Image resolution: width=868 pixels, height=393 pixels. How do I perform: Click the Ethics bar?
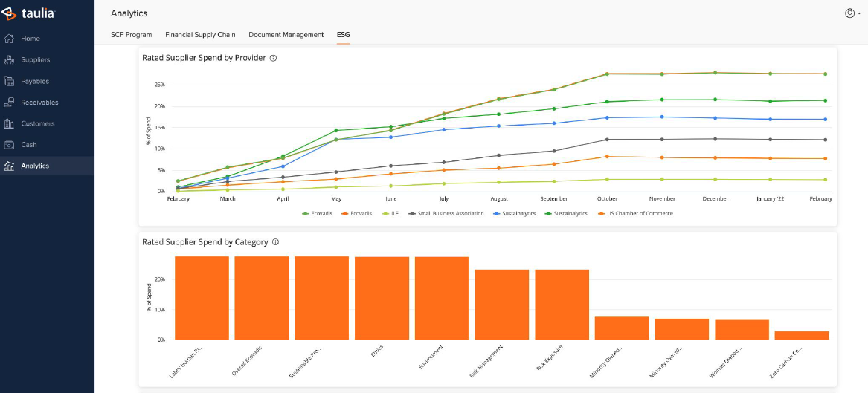(x=382, y=299)
